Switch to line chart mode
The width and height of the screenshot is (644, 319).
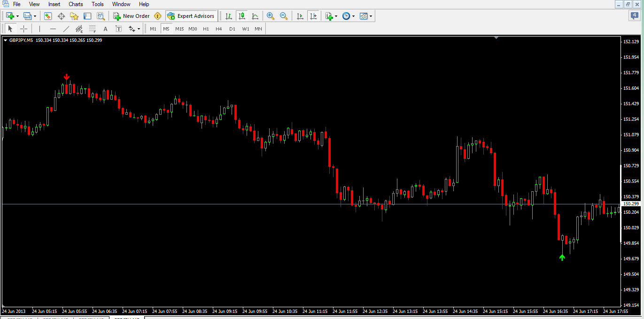pos(255,16)
